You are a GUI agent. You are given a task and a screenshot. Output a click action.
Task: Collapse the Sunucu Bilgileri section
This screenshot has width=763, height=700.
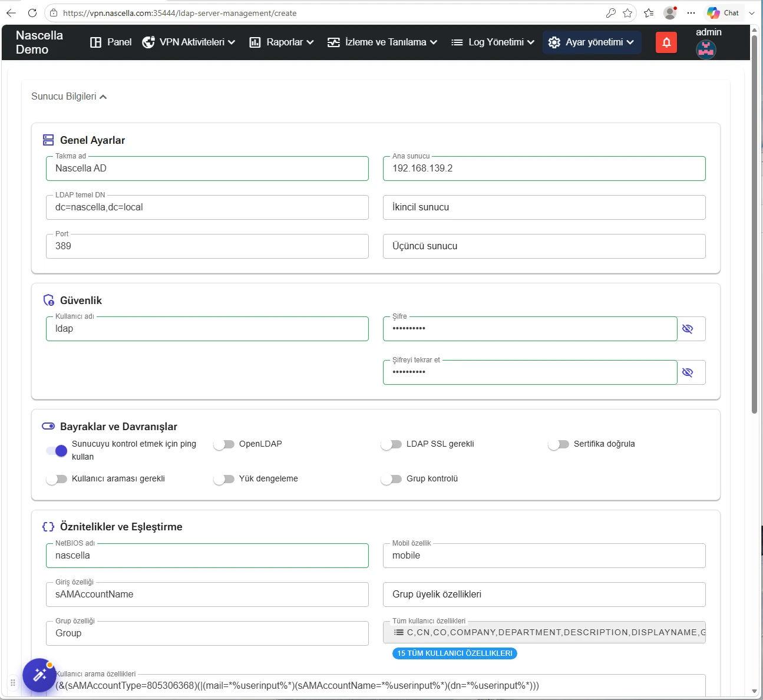tap(69, 97)
